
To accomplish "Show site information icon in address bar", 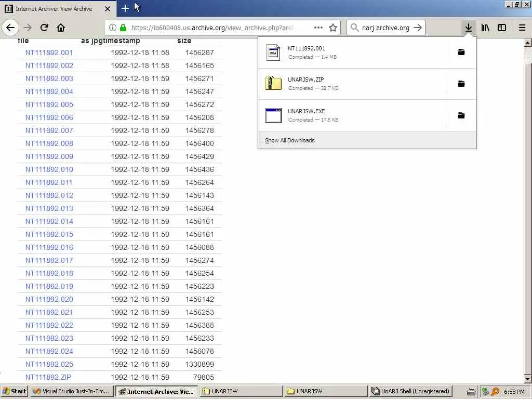I will click(113, 28).
